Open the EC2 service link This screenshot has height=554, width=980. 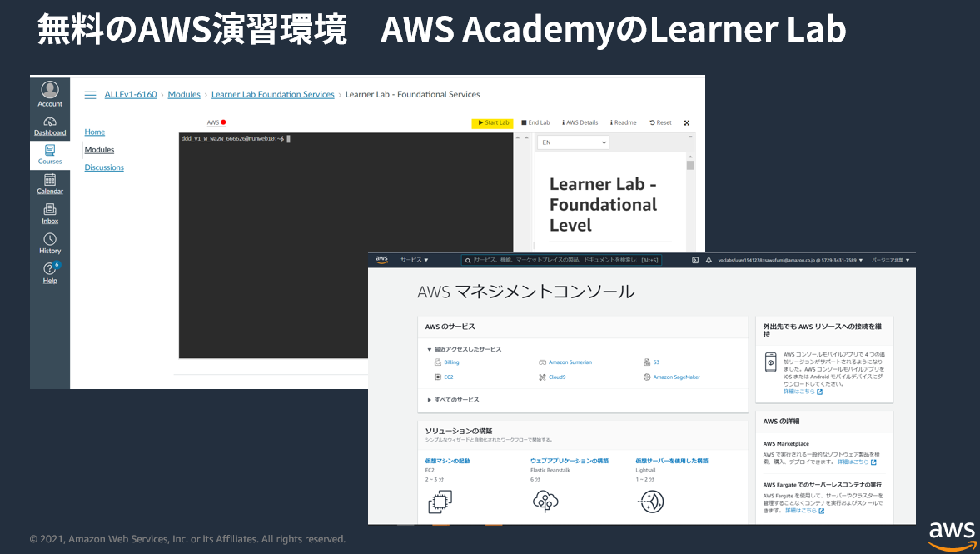click(x=449, y=377)
